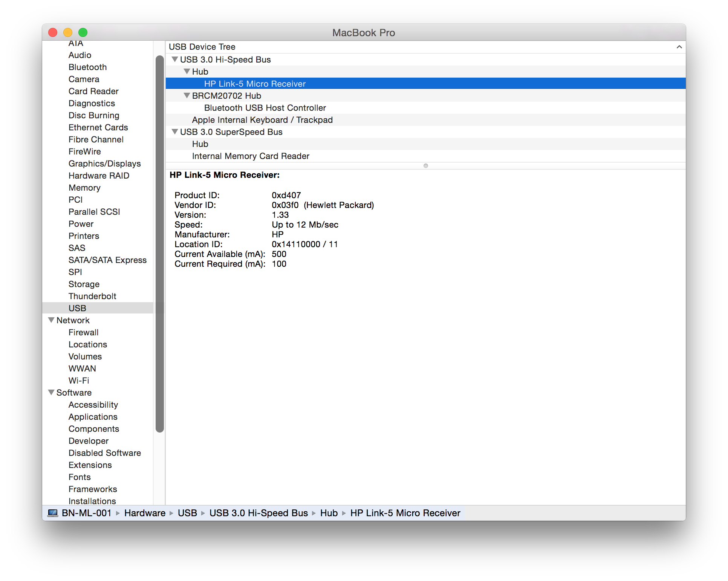Screen dimensions: 728x581
Task: Click the laptop icon in path bar
Action: pyautogui.click(x=53, y=513)
